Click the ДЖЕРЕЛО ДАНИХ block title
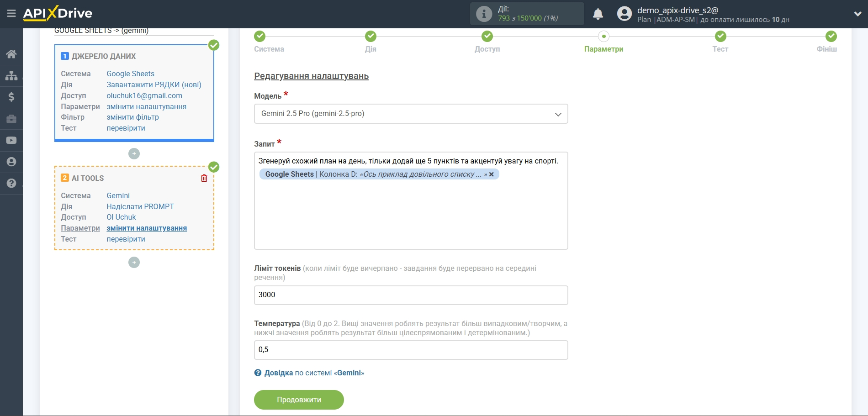868x416 pixels. (x=104, y=56)
